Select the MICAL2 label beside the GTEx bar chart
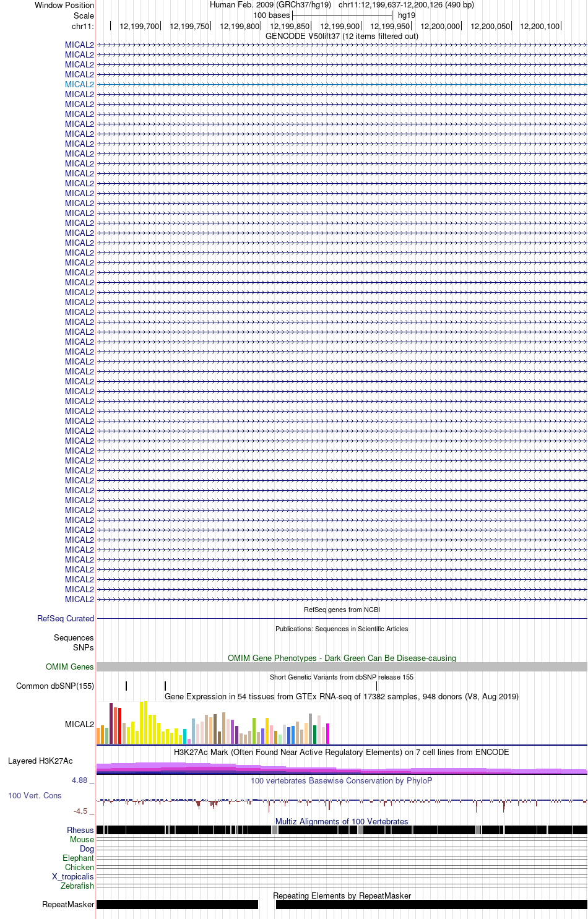588x919 pixels. pyautogui.click(x=79, y=724)
